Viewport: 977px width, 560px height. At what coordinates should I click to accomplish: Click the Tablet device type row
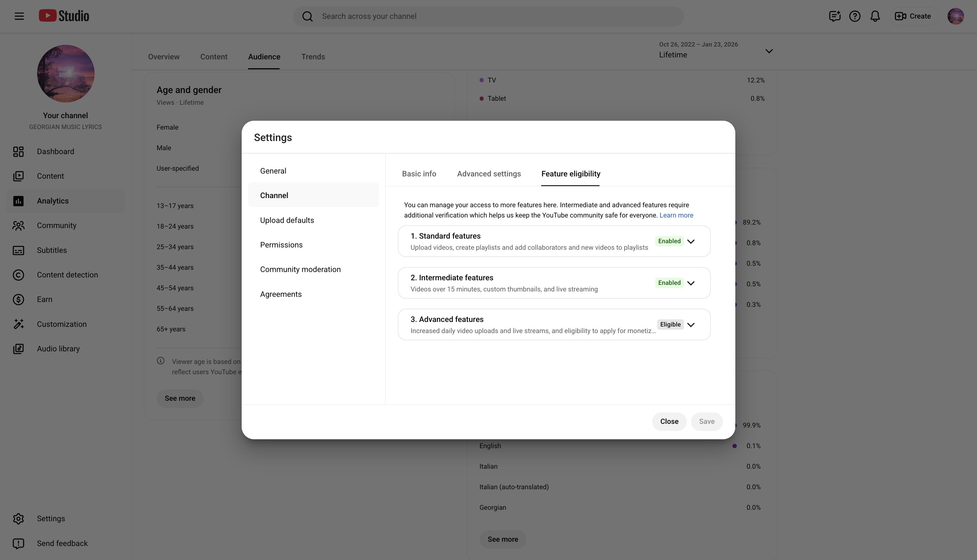(x=622, y=98)
